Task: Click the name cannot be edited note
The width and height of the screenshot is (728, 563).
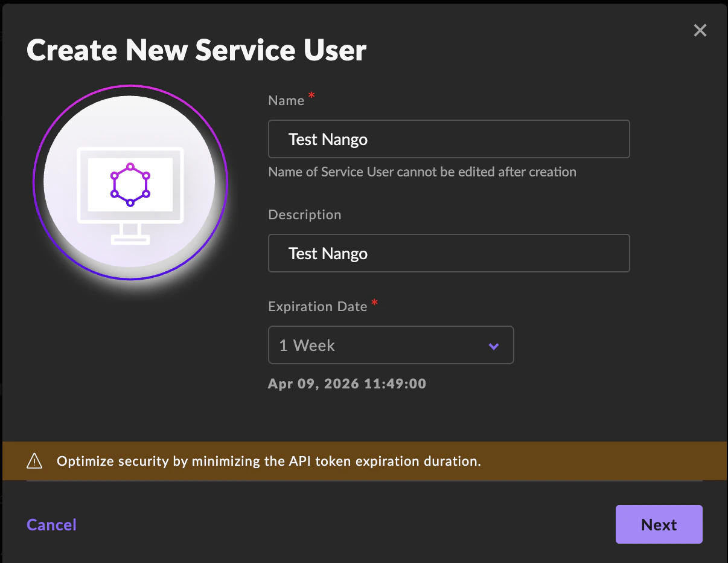Action: coord(422,172)
